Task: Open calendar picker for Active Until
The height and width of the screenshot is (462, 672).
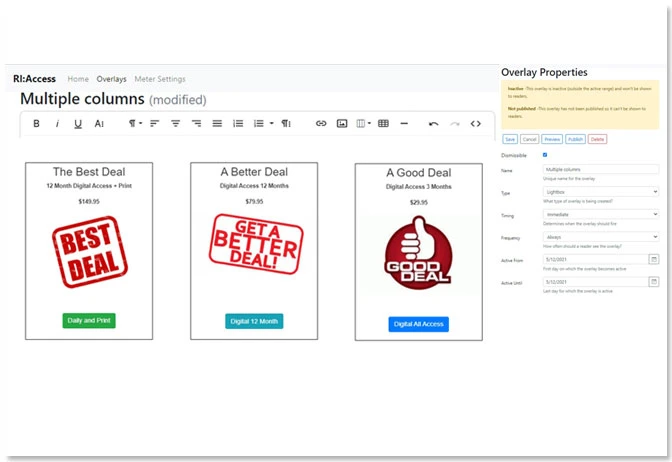Action: click(x=654, y=282)
